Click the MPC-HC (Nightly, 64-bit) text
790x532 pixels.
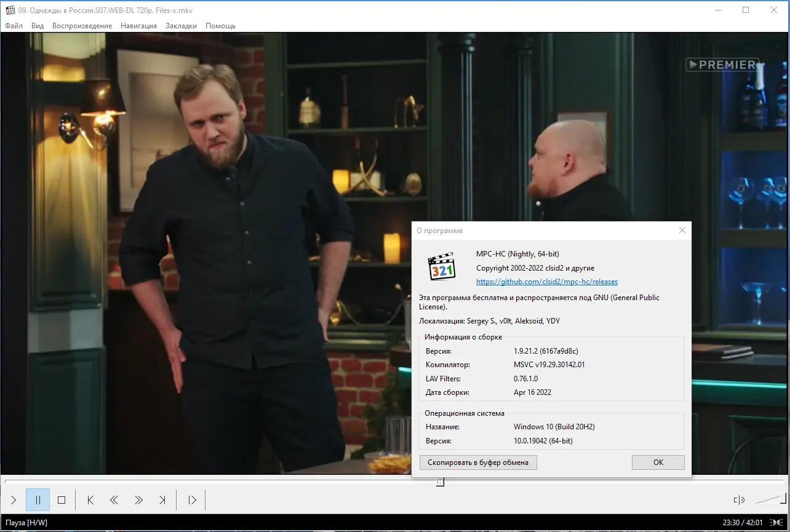[x=517, y=254]
